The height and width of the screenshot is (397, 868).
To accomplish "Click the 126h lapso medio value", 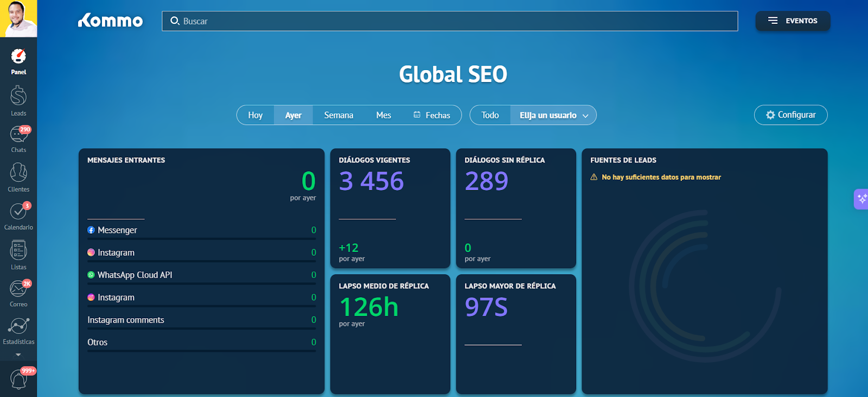I will (x=369, y=307).
